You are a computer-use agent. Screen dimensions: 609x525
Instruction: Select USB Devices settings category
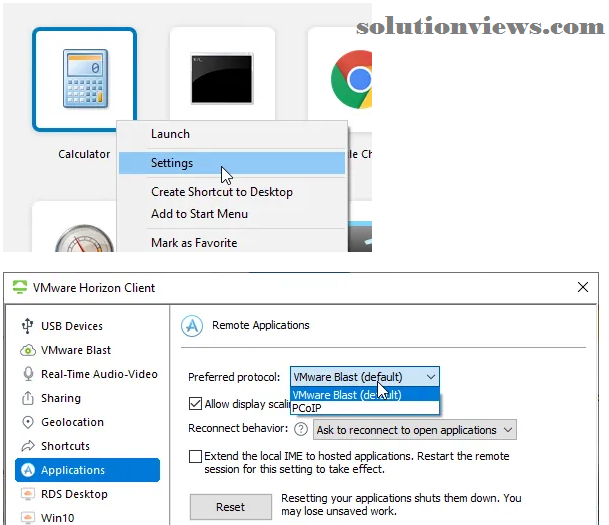(x=87, y=326)
